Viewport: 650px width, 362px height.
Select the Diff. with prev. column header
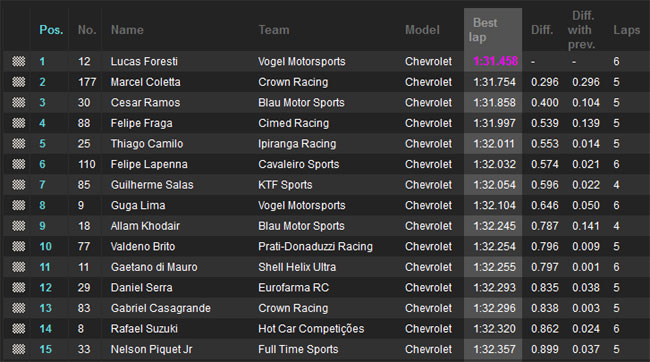pyautogui.click(x=582, y=30)
